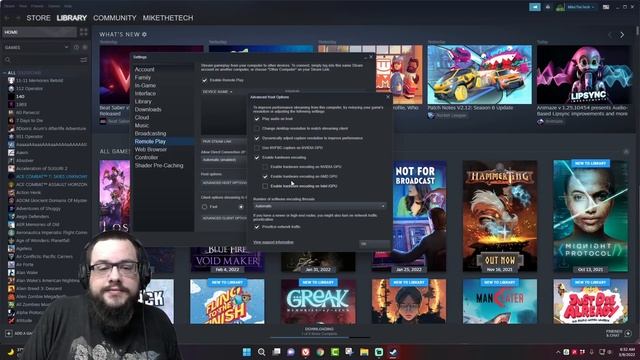Toggle Prioritize network traffic checkbox

(257, 227)
